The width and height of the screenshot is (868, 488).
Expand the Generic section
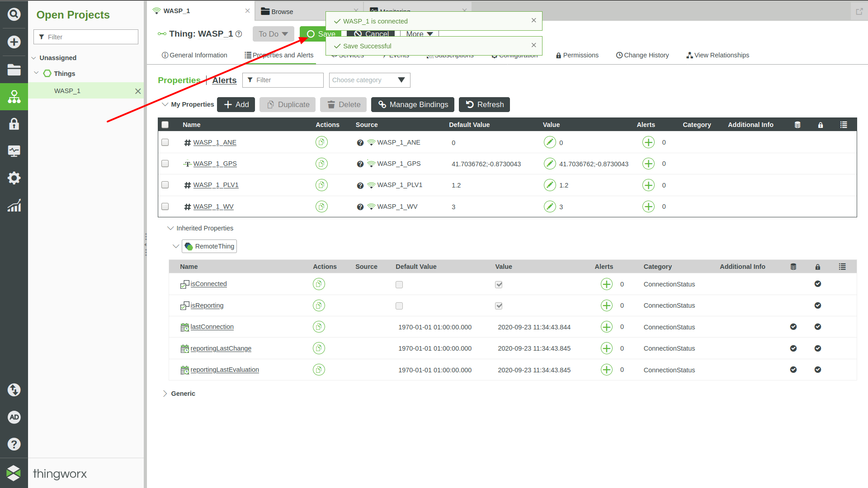pyautogui.click(x=165, y=394)
